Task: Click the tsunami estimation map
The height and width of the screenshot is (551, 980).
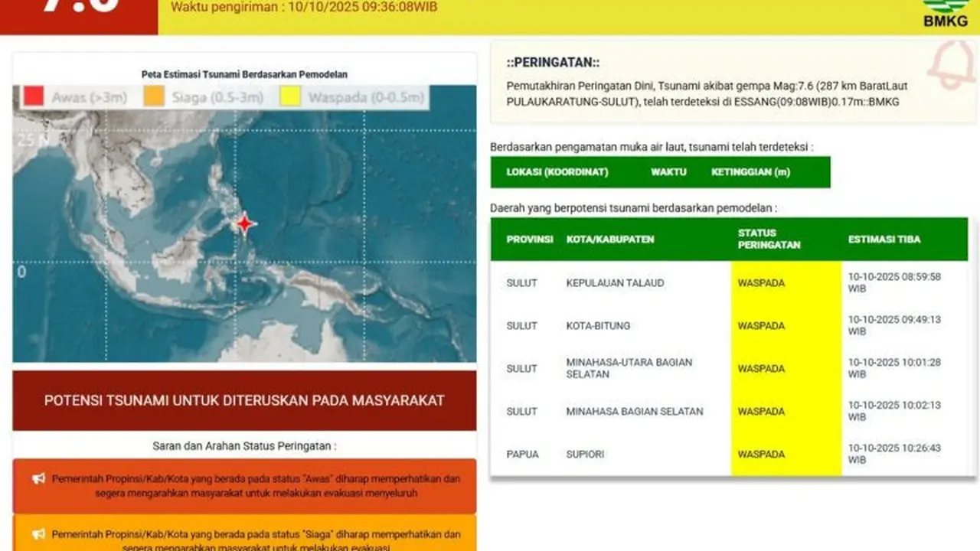Action: coord(244,223)
